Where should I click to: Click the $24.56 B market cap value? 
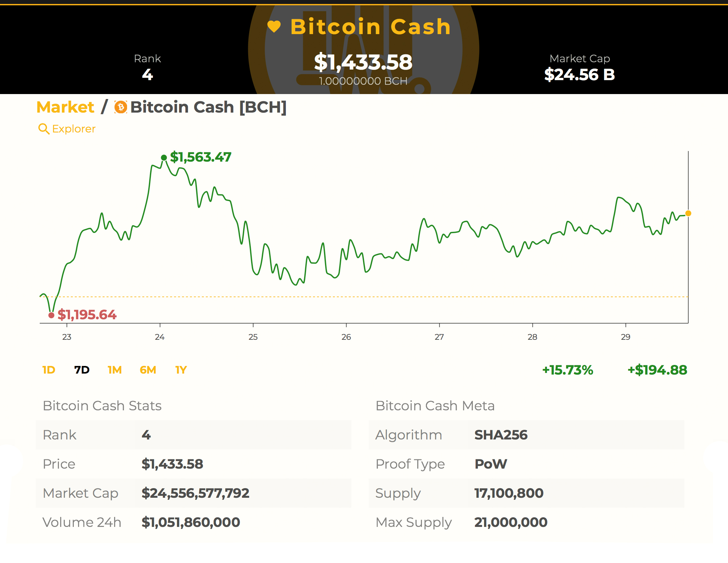[x=579, y=75]
